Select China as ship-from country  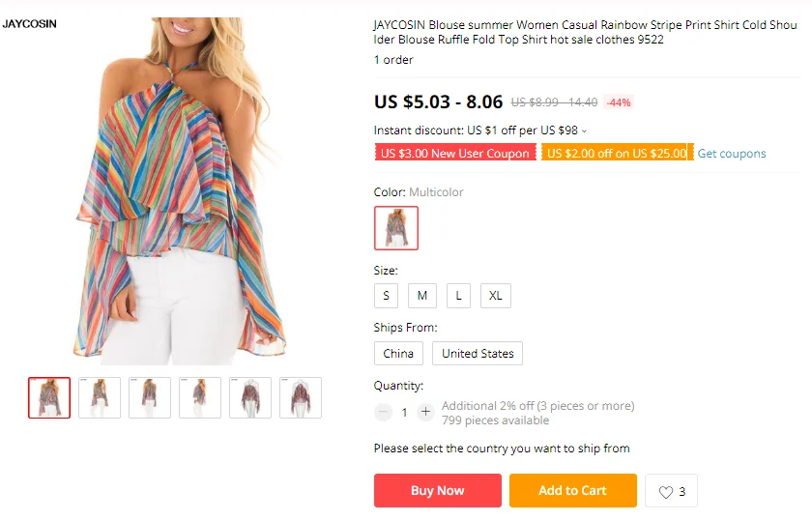point(398,353)
